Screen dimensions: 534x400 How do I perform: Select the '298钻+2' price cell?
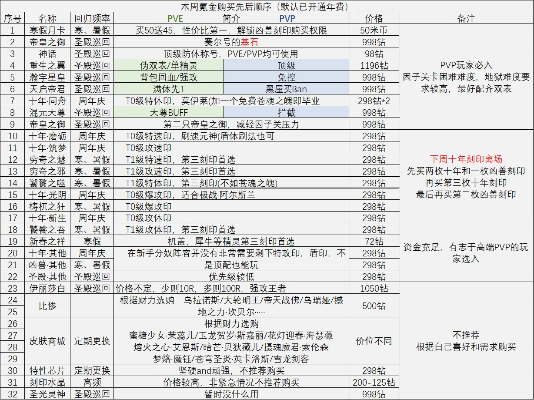[374, 101]
